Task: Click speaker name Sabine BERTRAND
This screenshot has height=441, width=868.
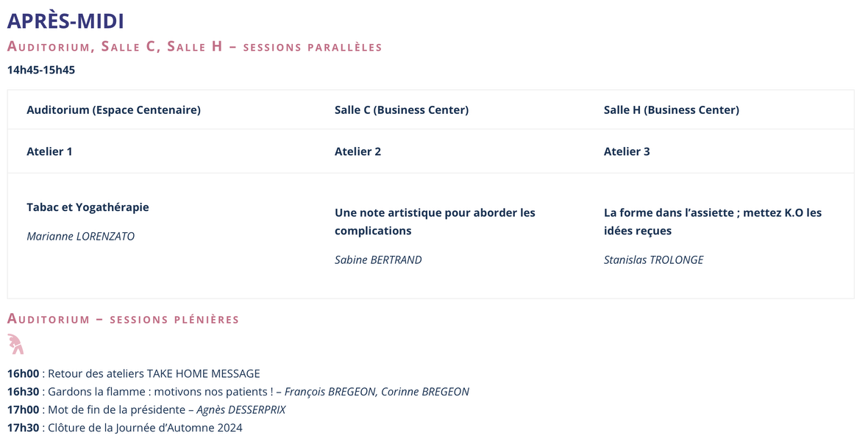Action: tap(378, 259)
